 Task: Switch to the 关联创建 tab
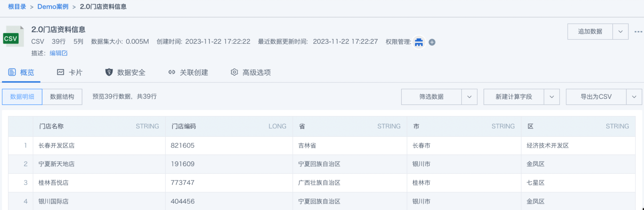(188, 72)
